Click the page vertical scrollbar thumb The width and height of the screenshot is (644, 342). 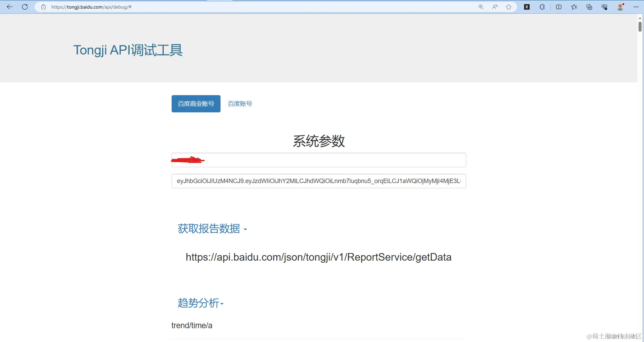pos(640,27)
